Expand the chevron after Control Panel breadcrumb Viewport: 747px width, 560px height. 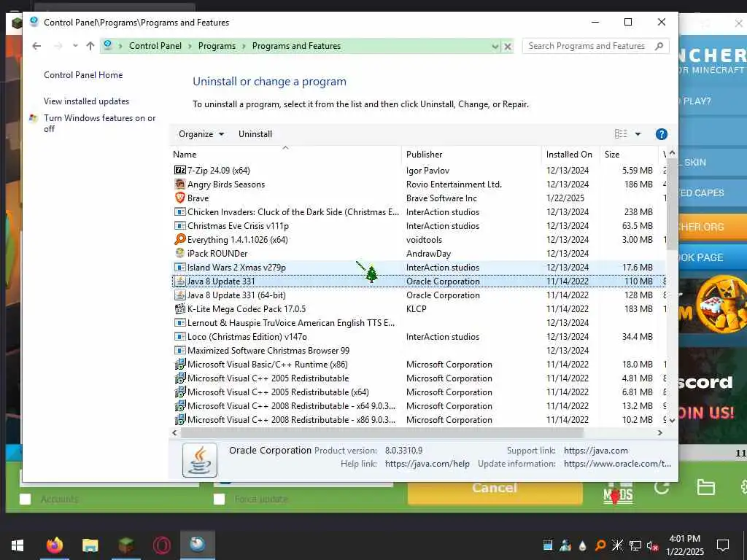pos(190,46)
